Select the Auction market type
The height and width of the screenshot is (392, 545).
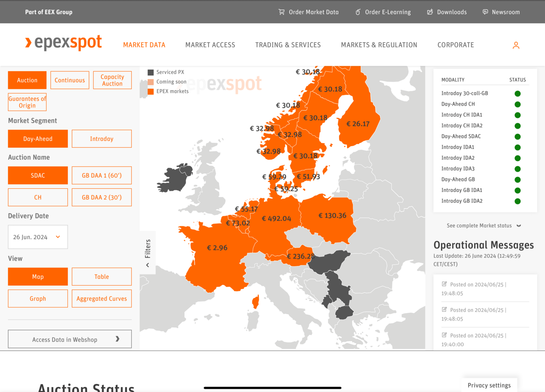click(x=27, y=80)
